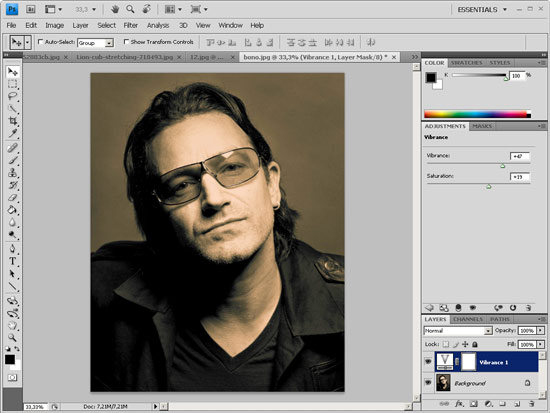Open the Filter menu

point(130,25)
